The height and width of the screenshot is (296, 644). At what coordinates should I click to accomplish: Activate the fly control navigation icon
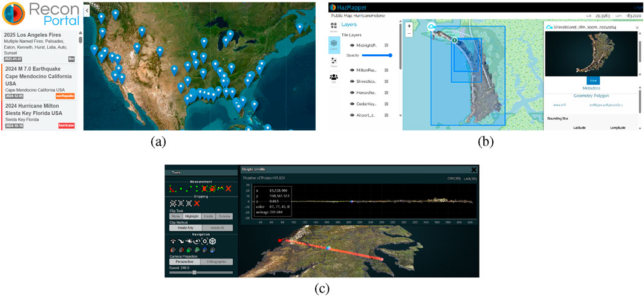coord(181,241)
